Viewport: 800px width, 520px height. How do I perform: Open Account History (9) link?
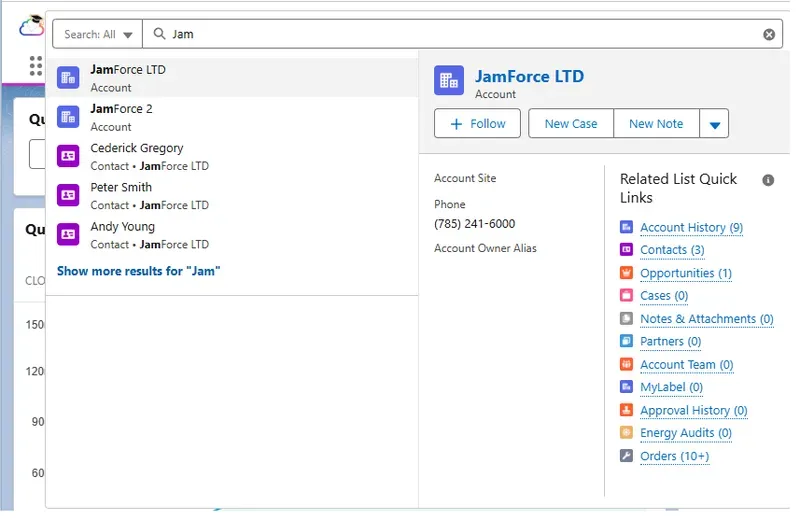click(691, 228)
